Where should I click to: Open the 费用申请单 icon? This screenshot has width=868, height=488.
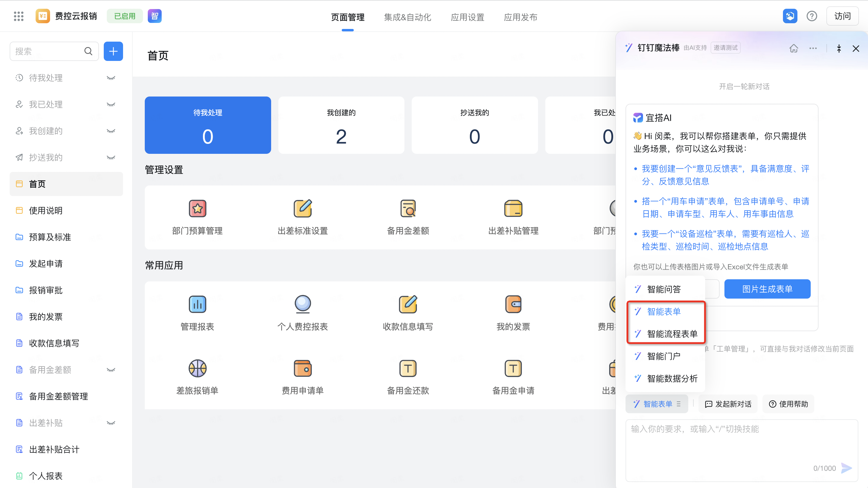(303, 368)
